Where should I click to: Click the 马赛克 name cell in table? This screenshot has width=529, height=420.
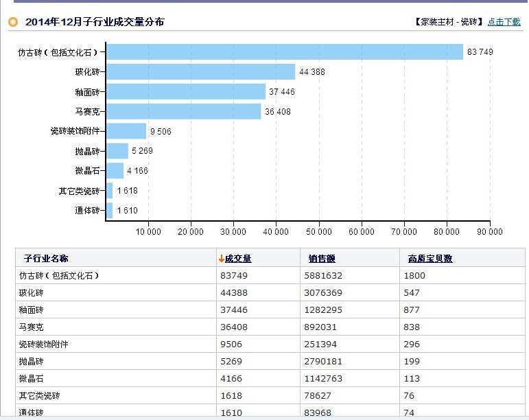click(x=32, y=327)
